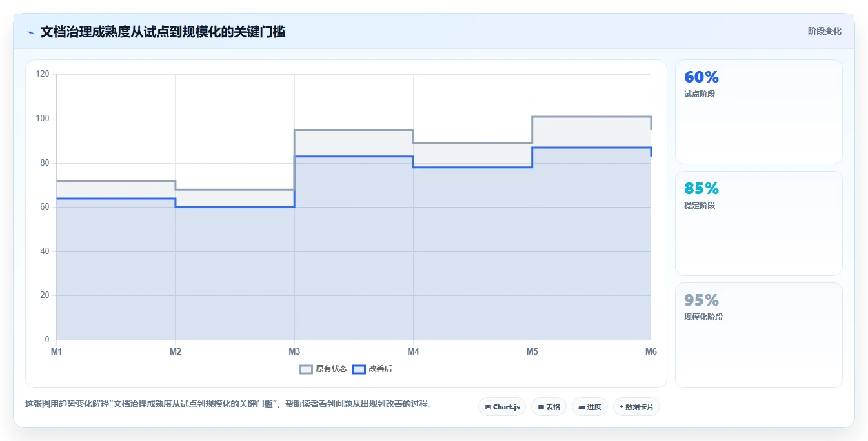868x441 pixels.
Task: Select the 数据卡片 tag chip
Action: [x=636, y=407]
